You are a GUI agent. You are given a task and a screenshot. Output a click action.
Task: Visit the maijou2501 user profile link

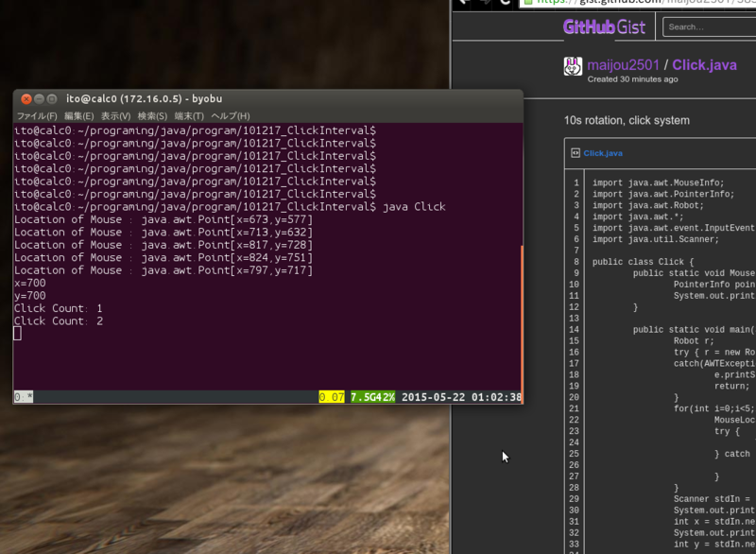click(x=623, y=65)
